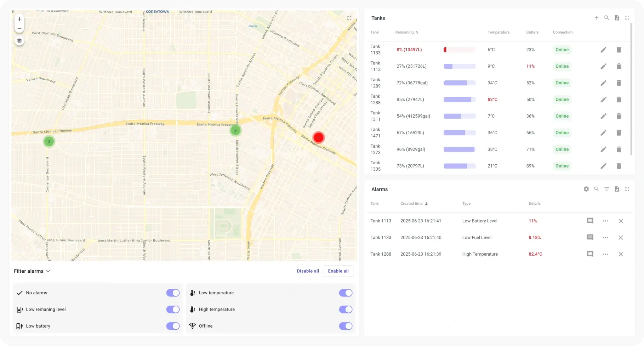Disable the Offline alarm filter
Screen dimensions: 644x346
(x=346, y=326)
